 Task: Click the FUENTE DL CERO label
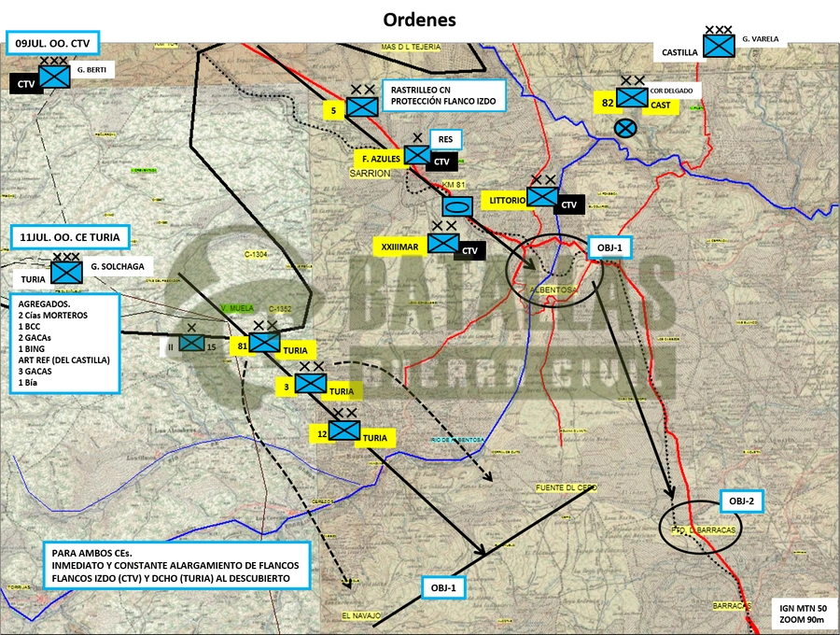(x=567, y=487)
